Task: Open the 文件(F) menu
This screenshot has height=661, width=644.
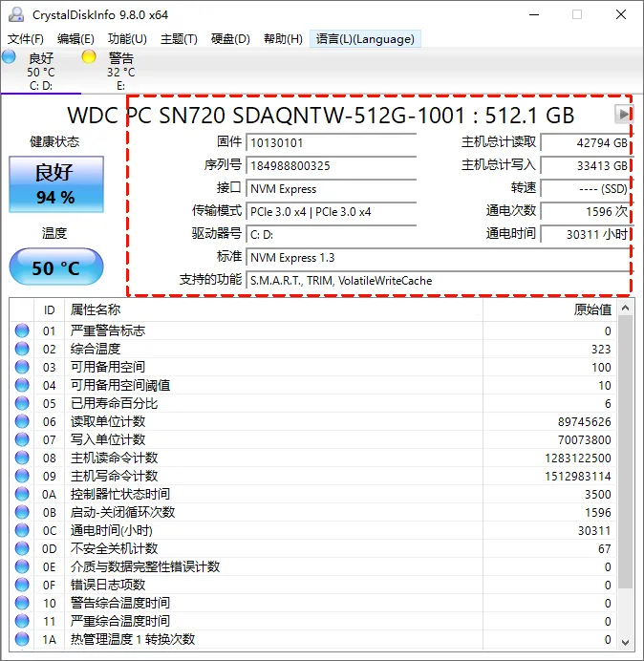Action: (x=25, y=39)
